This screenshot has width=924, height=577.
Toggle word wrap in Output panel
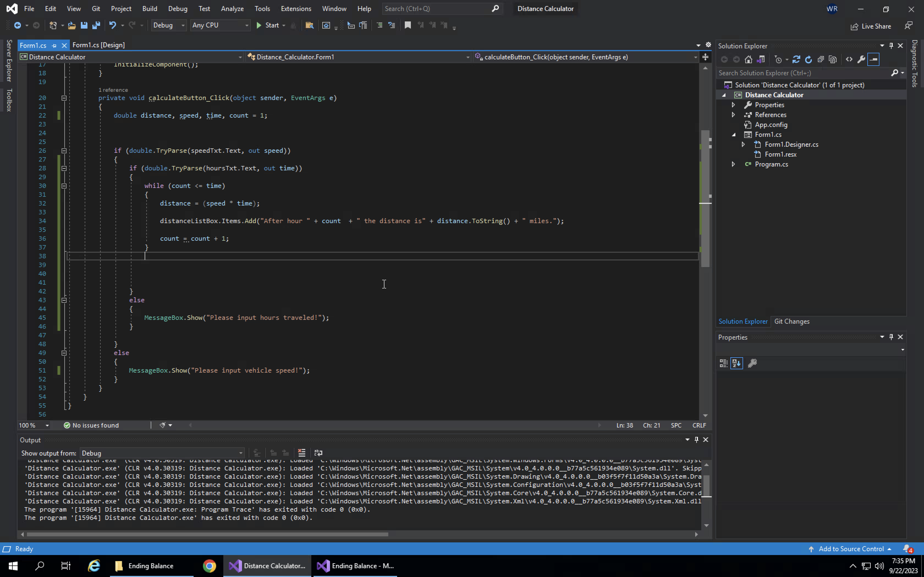(x=318, y=453)
